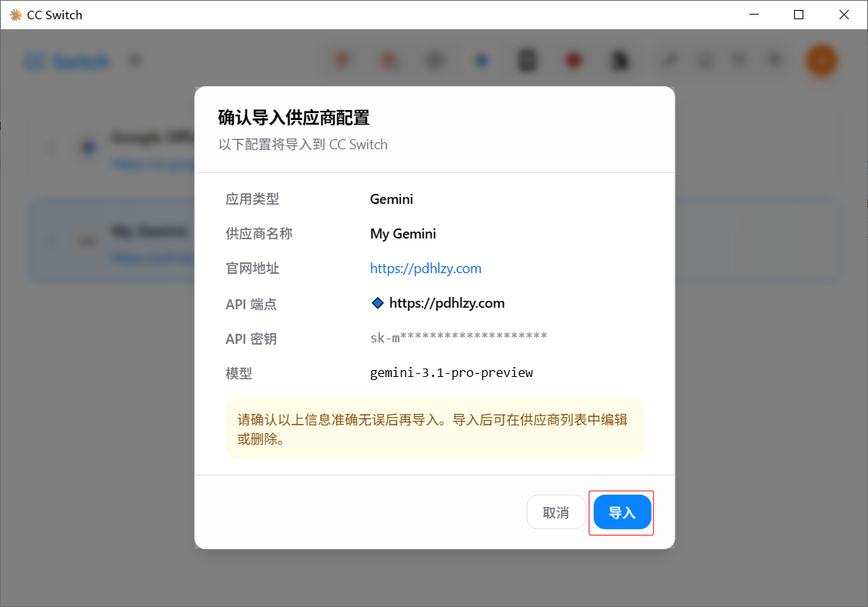
Task: Select the masked API key sk-m*** value
Action: [x=459, y=338]
